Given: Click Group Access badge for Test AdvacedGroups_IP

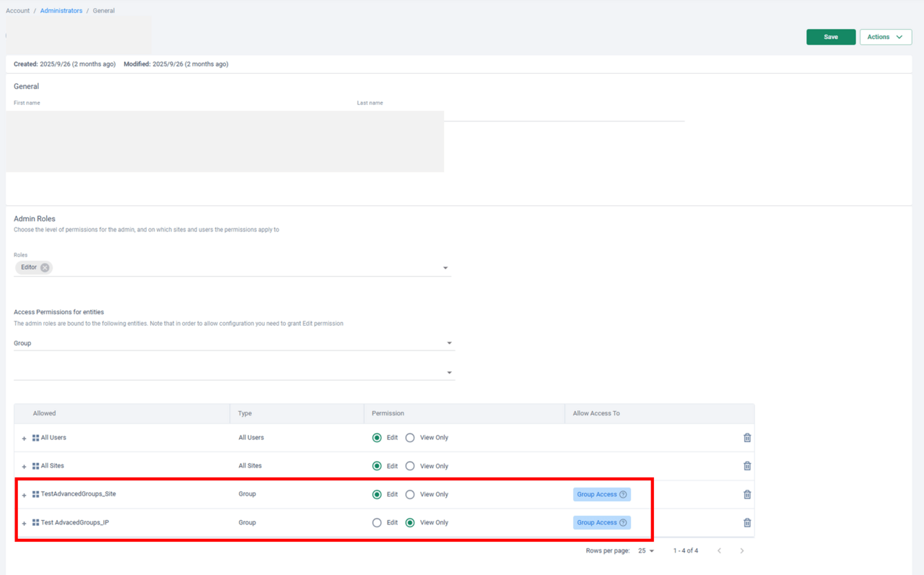Looking at the screenshot, I should click(596, 523).
